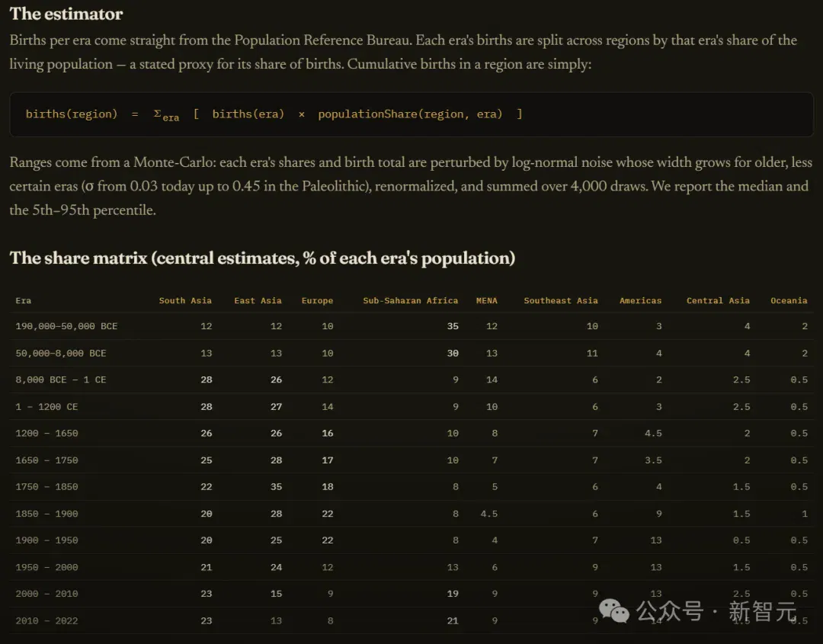Select the 1750 – 1850 era row label
This screenshot has width=823, height=644.
point(46,486)
